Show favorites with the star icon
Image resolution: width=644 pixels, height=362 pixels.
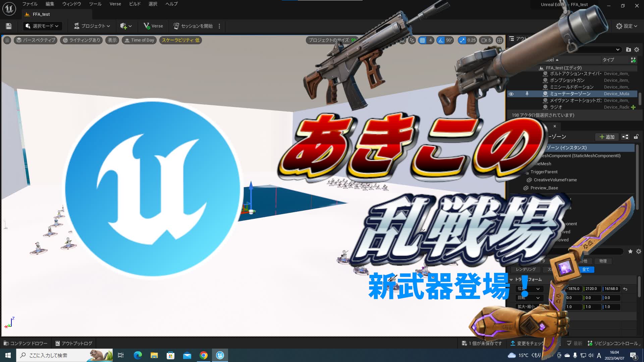coord(630,251)
